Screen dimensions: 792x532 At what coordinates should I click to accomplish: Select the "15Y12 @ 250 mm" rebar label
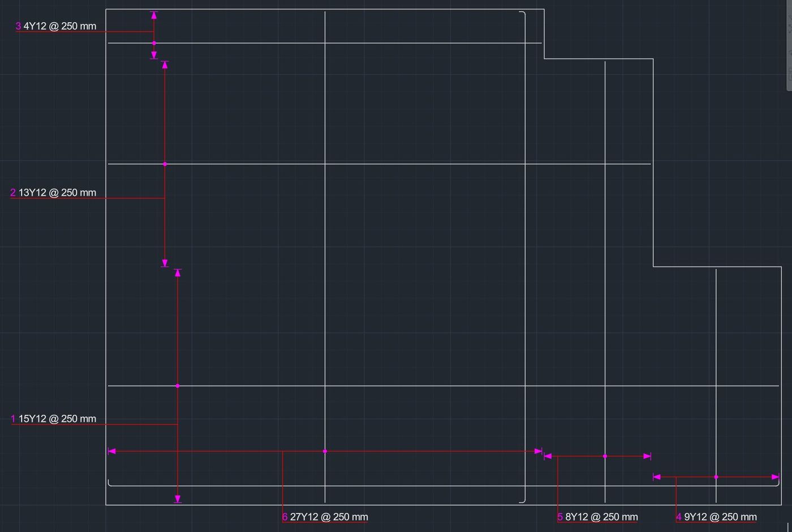click(x=57, y=419)
